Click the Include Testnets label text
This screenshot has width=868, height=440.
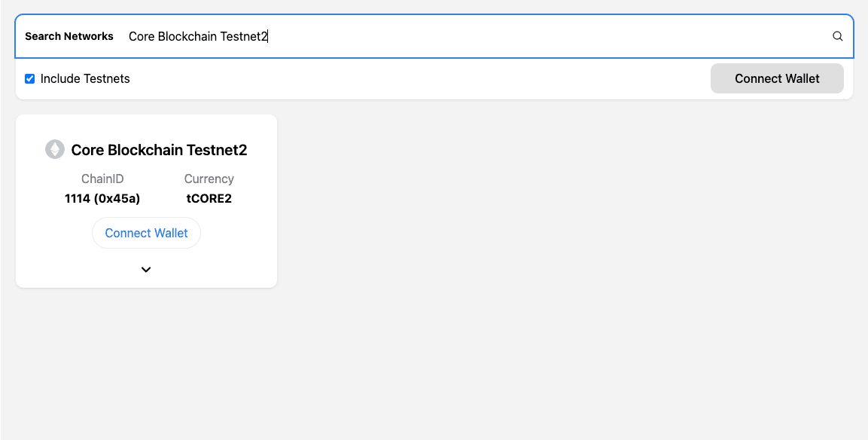tap(85, 78)
